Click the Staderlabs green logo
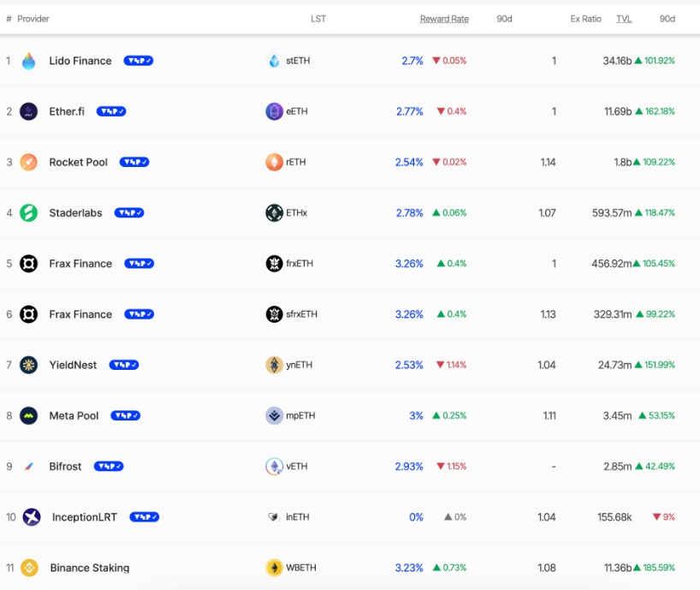The width and height of the screenshot is (700, 590). coord(28,213)
